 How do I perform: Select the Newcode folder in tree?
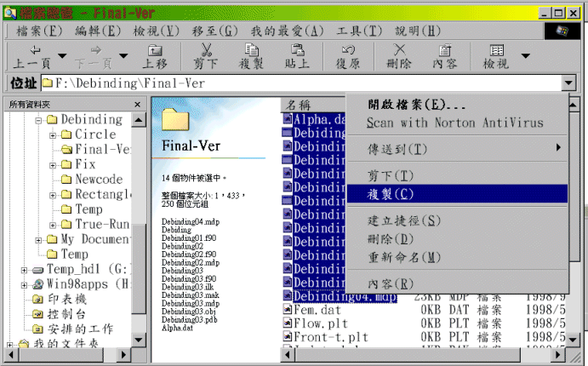(x=98, y=180)
